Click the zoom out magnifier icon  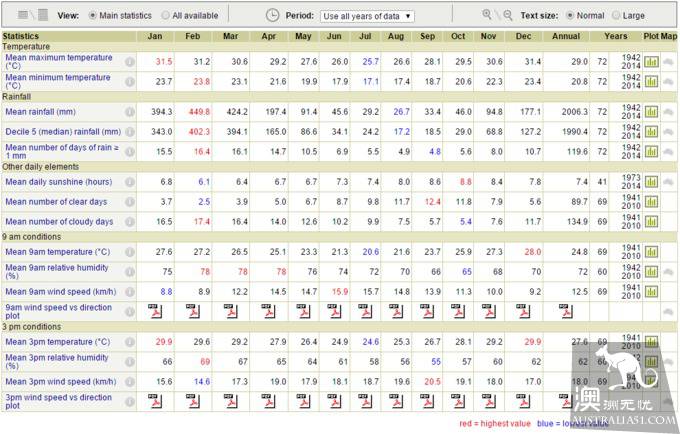(x=507, y=16)
